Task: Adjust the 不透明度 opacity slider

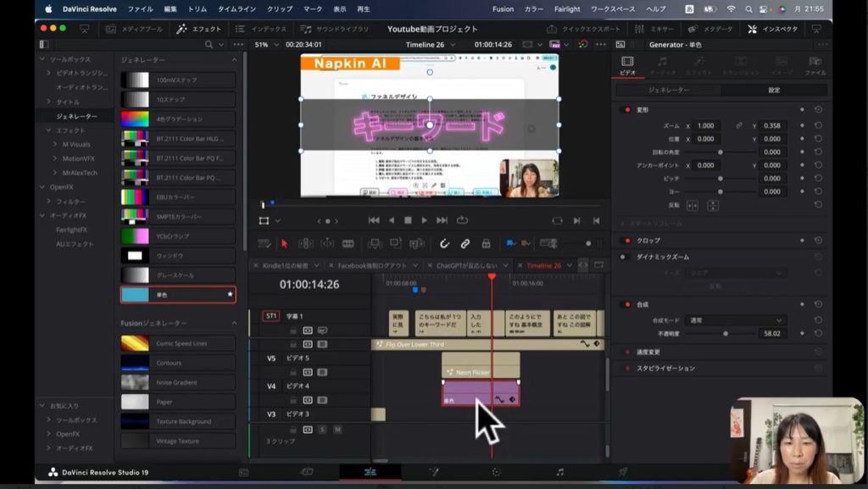Action: pos(725,334)
